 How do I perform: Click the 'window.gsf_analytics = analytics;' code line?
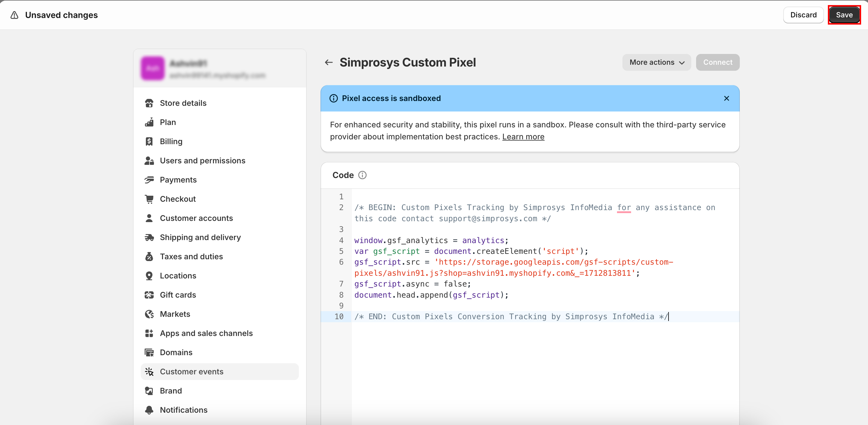pyautogui.click(x=431, y=240)
